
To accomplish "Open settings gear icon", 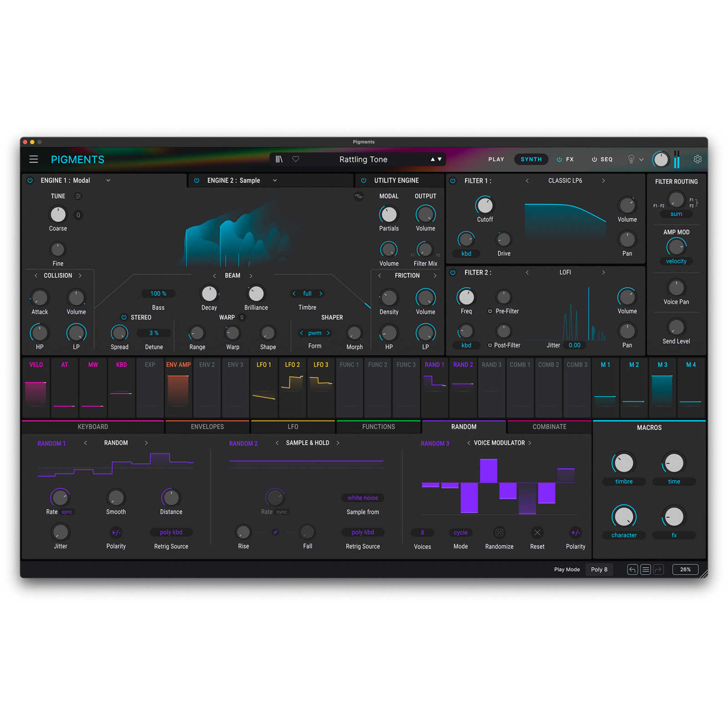I will click(x=698, y=159).
